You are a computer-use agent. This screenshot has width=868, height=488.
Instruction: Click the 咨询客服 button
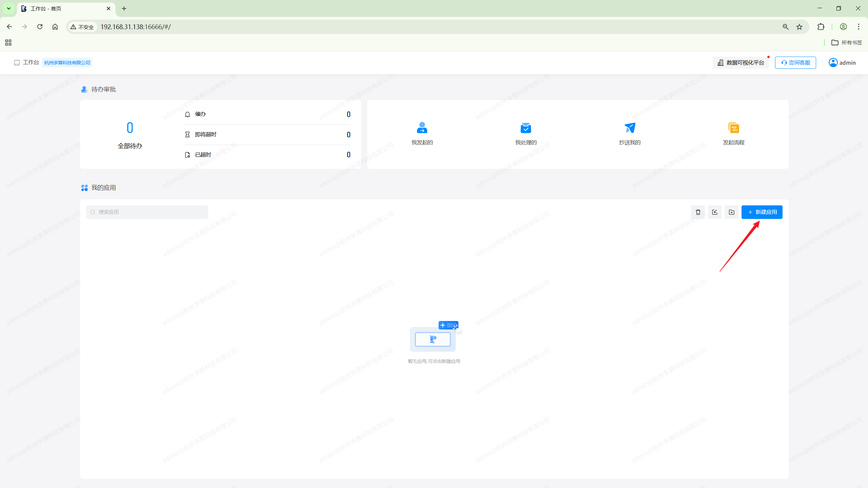tap(795, 63)
